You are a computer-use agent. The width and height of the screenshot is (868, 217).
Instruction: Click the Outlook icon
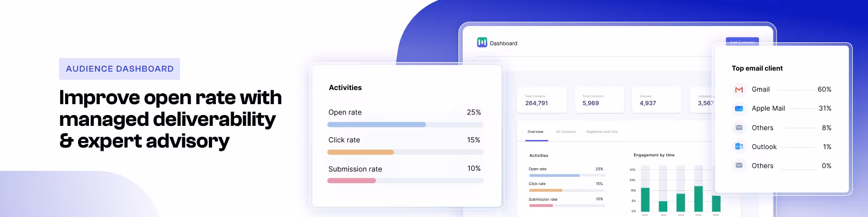pos(739,146)
